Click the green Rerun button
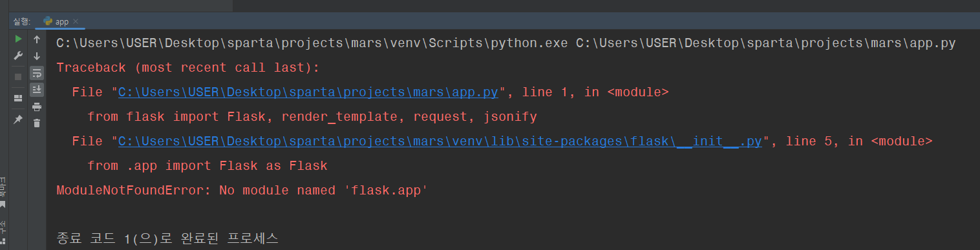The height and width of the screenshot is (250, 980). click(18, 39)
